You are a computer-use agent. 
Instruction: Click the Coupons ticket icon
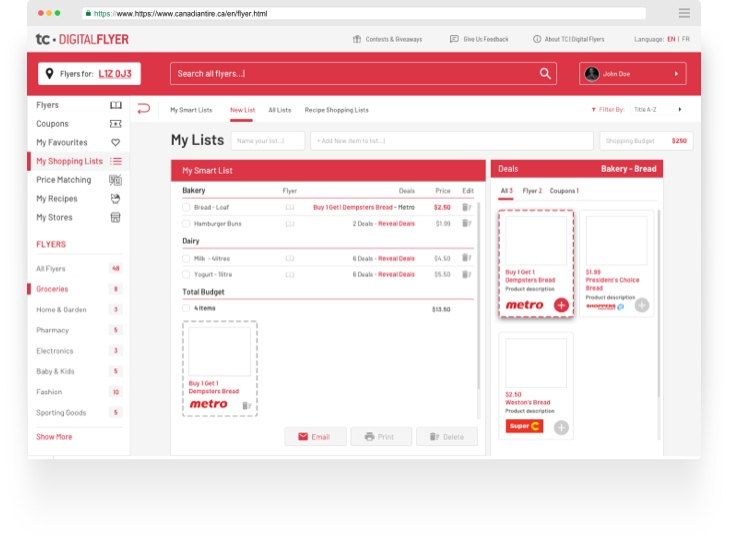tap(116, 124)
